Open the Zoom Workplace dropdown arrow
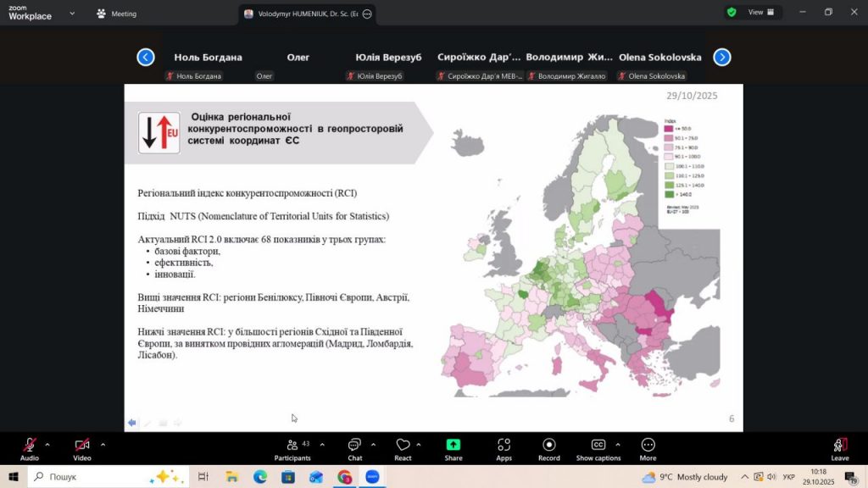 [x=71, y=14]
